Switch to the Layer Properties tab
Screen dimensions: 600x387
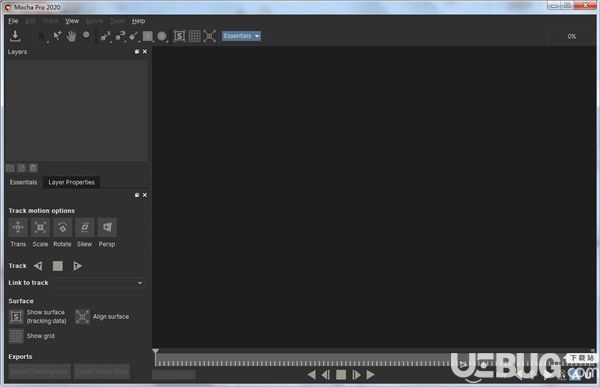pyautogui.click(x=72, y=182)
